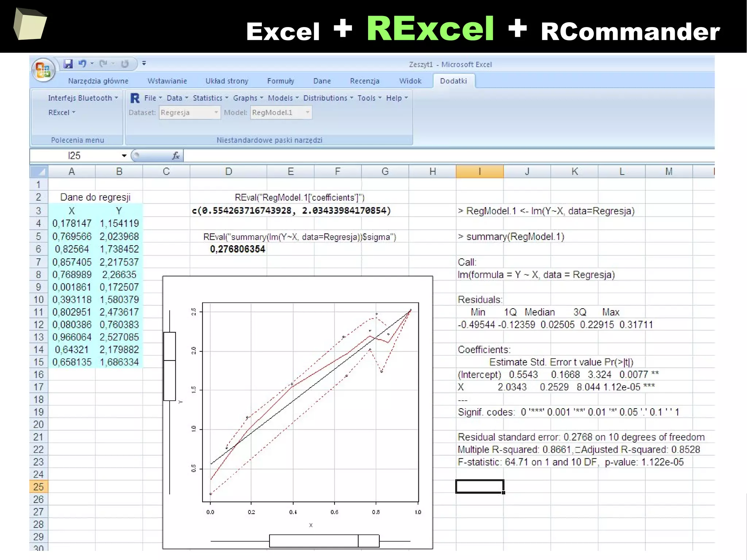Open the Distributions menu
The image size is (747, 560).
click(328, 98)
